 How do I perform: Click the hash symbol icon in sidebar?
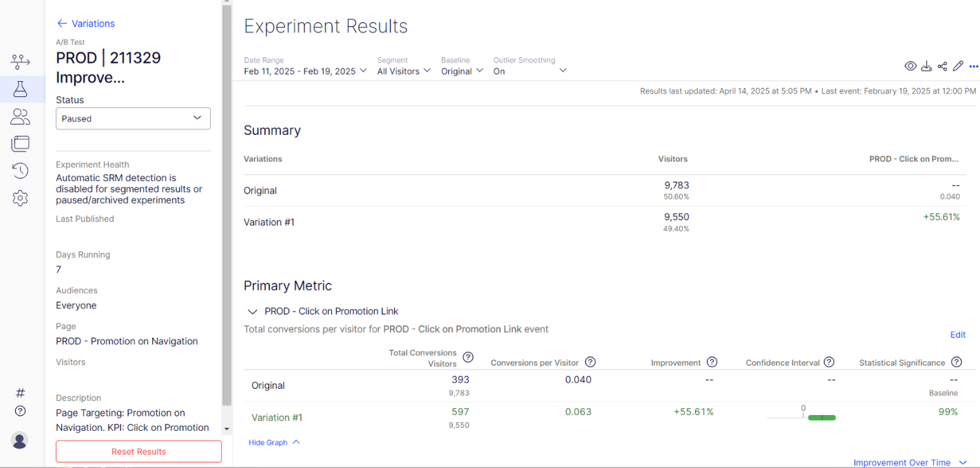click(20, 393)
